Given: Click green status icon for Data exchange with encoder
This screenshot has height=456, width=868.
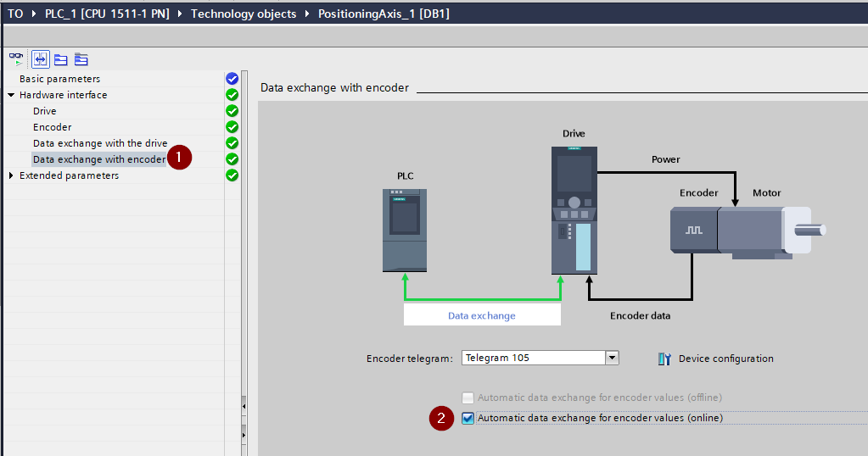Looking at the screenshot, I should coord(232,159).
